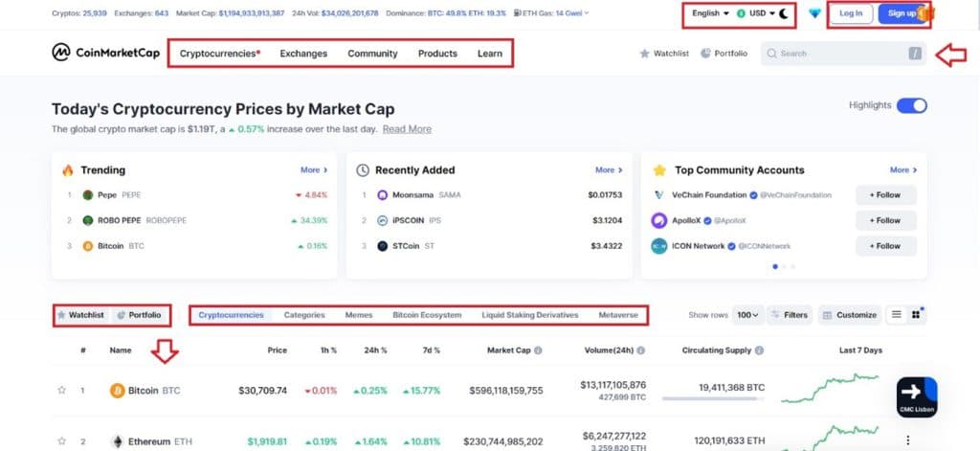Open Watchlist in the header
Image resolution: width=980 pixels, height=451 pixels.
(664, 54)
